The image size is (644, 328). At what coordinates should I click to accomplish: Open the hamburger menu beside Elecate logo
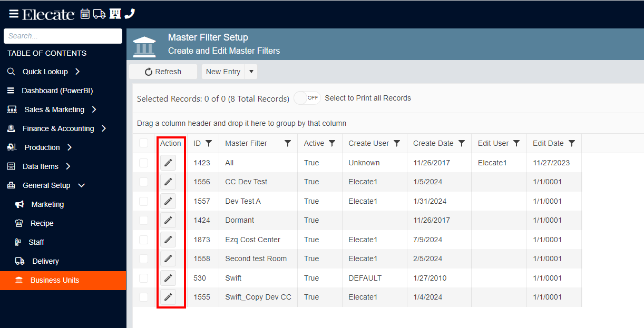14,14
